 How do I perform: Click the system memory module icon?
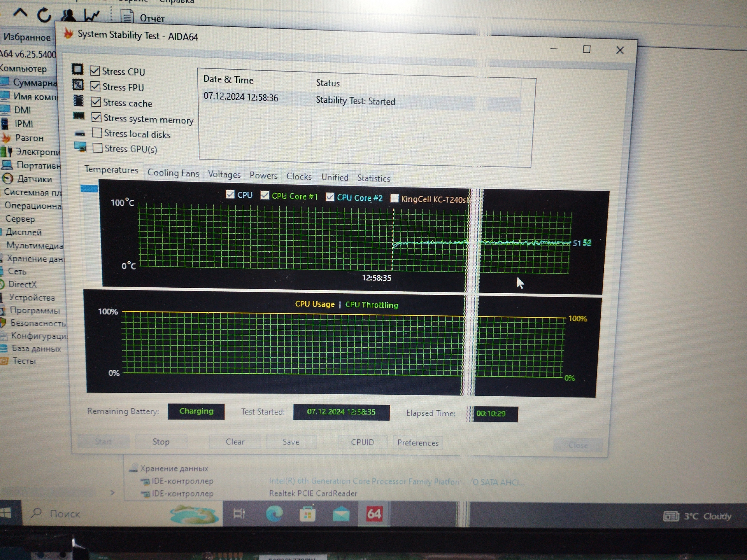(x=79, y=115)
